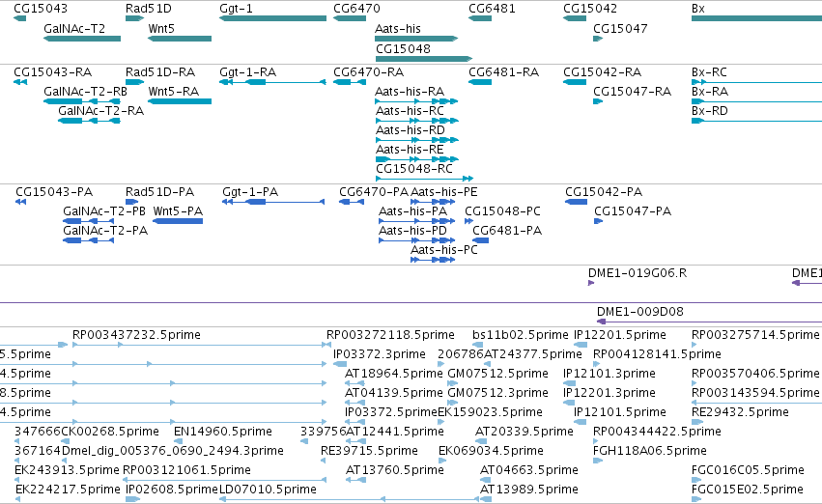The width and height of the screenshot is (822, 504).
Task: Click the GalNAc-T2-RB transcript label
Action: pos(85,91)
